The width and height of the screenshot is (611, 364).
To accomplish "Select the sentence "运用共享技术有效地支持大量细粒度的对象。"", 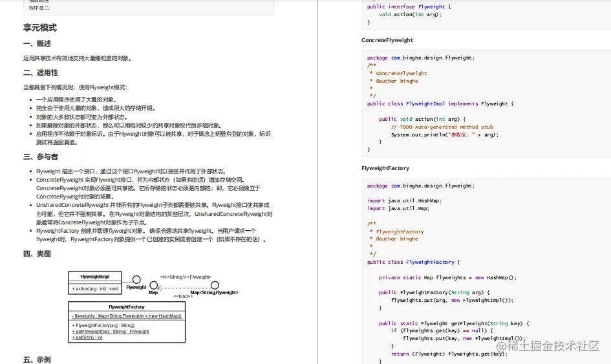I will point(77,58).
